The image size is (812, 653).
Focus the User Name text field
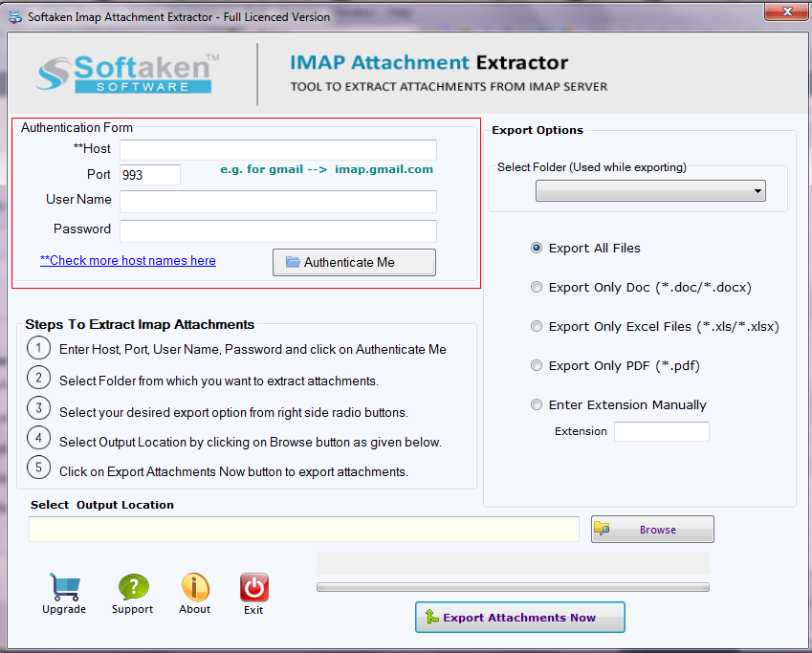(x=278, y=202)
